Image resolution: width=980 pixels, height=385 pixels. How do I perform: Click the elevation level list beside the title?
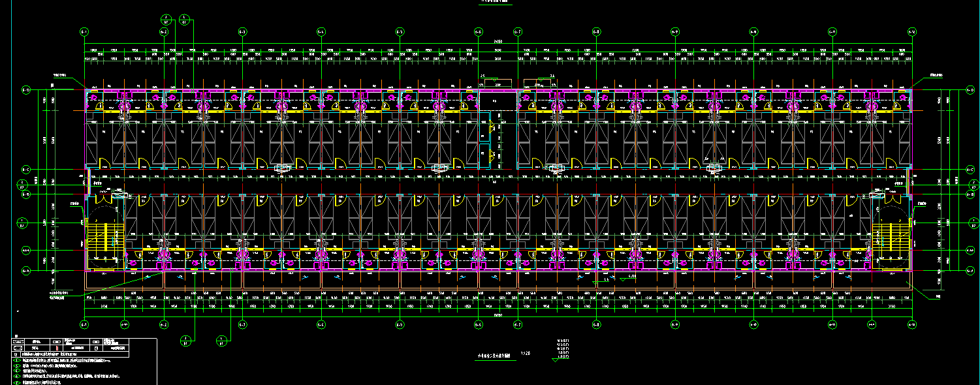561,350
